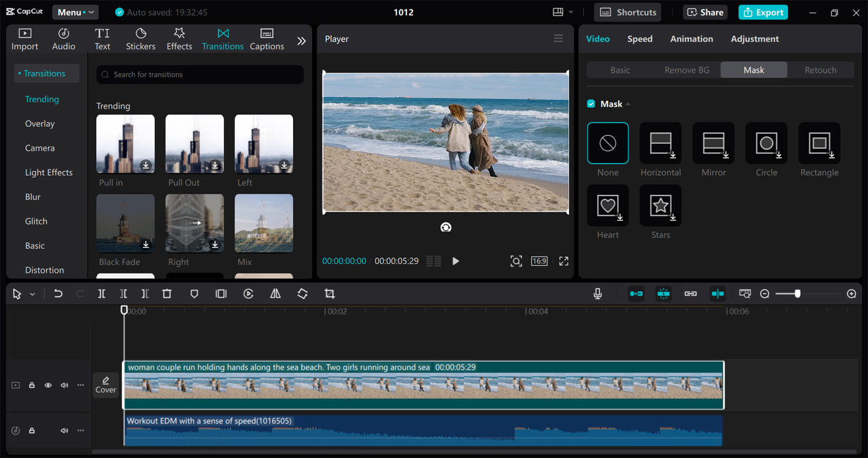Enter fullscreen preview mode
The image size is (868, 458).
pyautogui.click(x=564, y=261)
